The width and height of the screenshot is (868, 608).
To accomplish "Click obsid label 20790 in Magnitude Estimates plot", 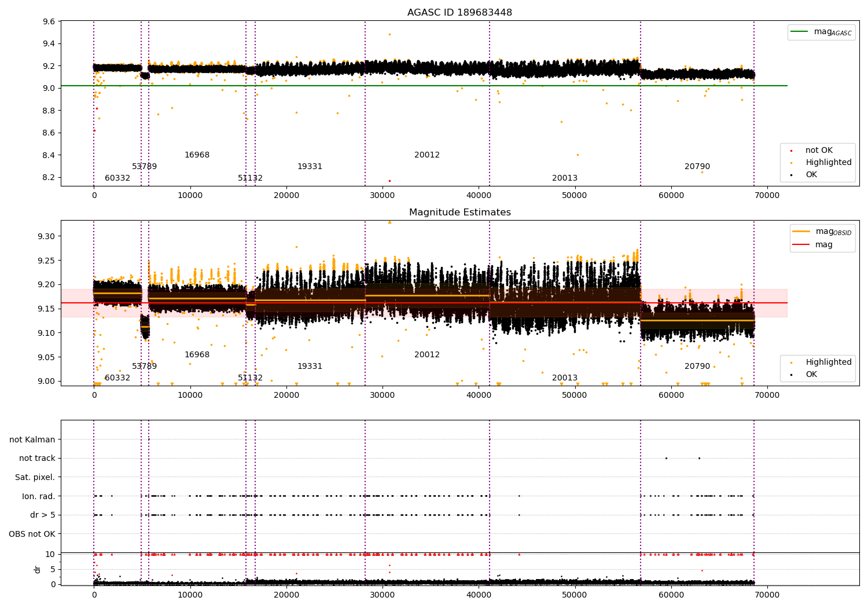I will [697, 367].
